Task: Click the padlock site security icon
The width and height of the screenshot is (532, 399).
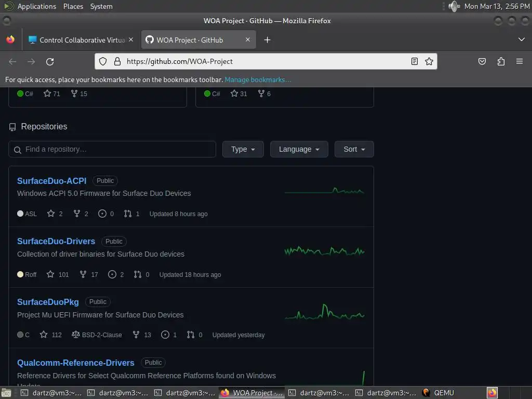Action: point(117,61)
